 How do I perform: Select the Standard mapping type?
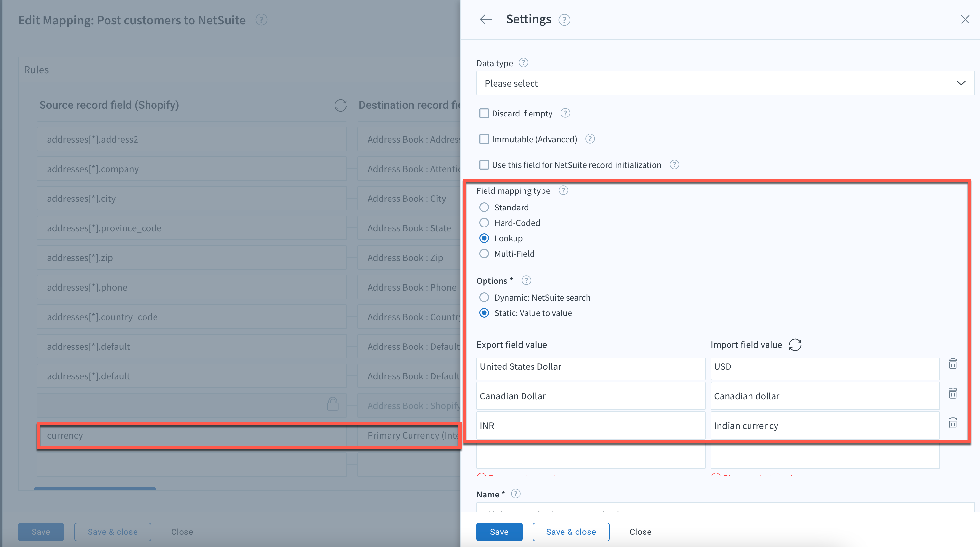pos(484,207)
